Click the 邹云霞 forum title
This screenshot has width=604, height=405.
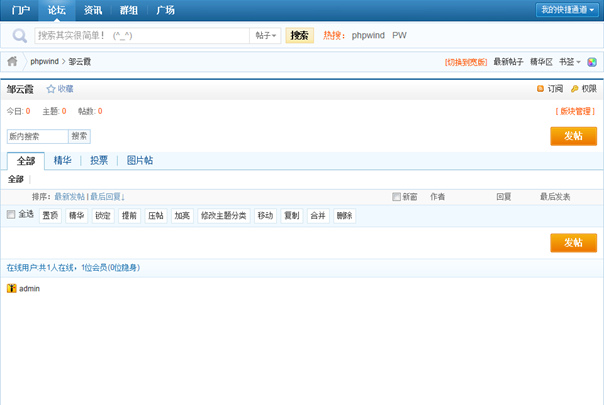(20, 89)
